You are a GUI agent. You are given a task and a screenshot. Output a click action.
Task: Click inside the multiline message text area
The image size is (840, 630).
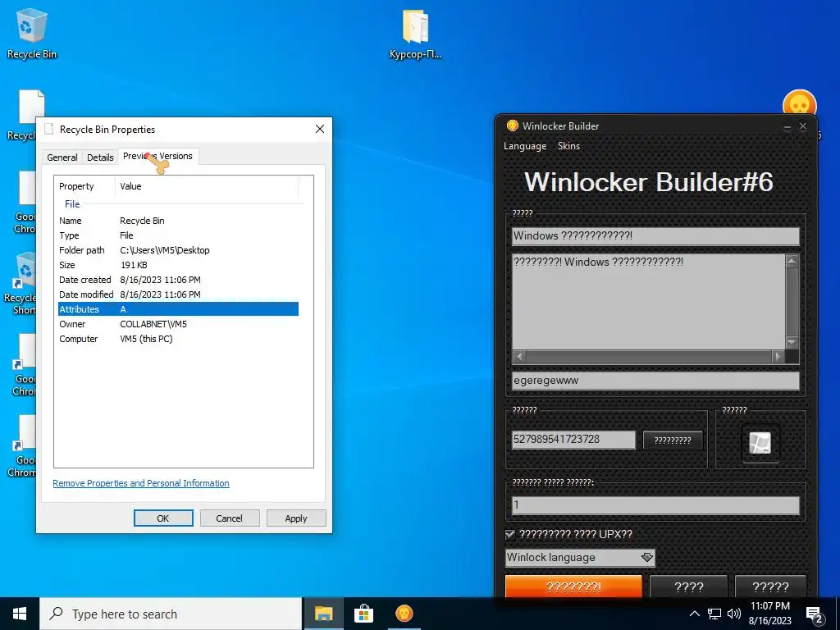pos(648,302)
